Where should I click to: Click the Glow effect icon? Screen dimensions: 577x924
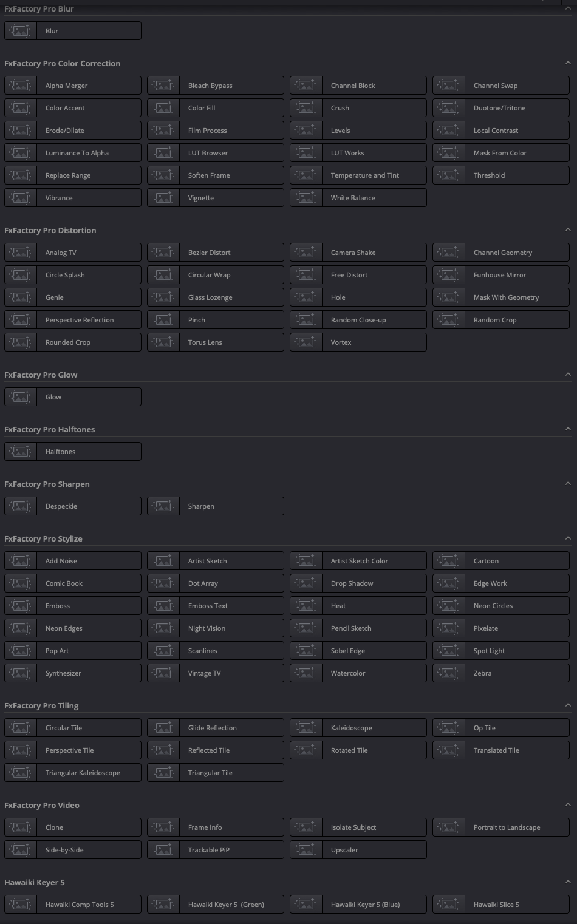[x=21, y=397]
